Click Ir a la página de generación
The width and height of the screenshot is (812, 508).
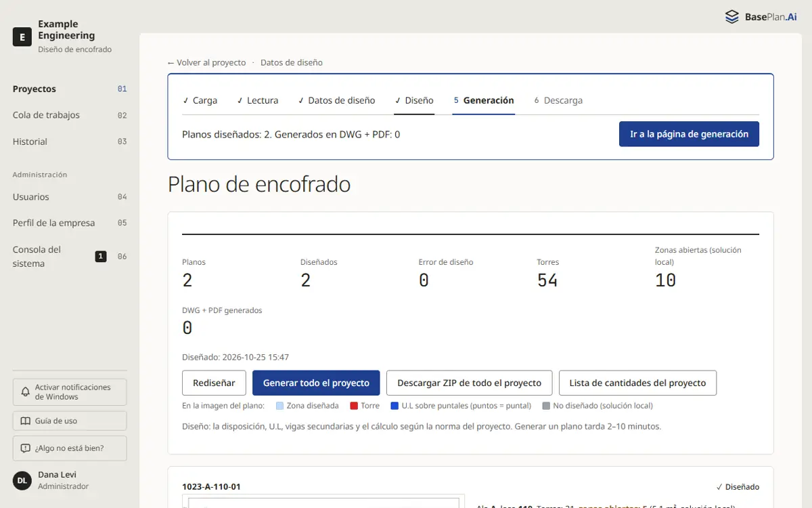[689, 134]
